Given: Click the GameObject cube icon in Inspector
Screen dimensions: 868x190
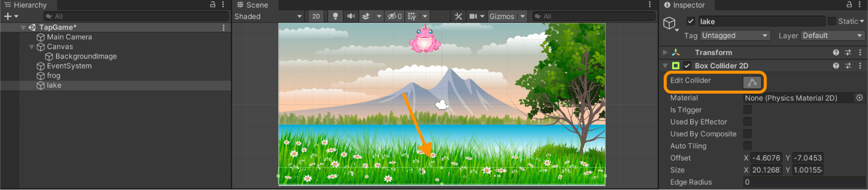Looking at the screenshot, I should pyautogui.click(x=670, y=23).
